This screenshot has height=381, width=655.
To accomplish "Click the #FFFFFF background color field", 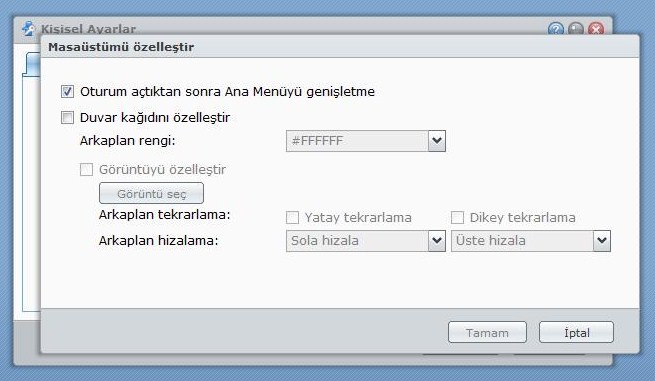I will (357, 141).
